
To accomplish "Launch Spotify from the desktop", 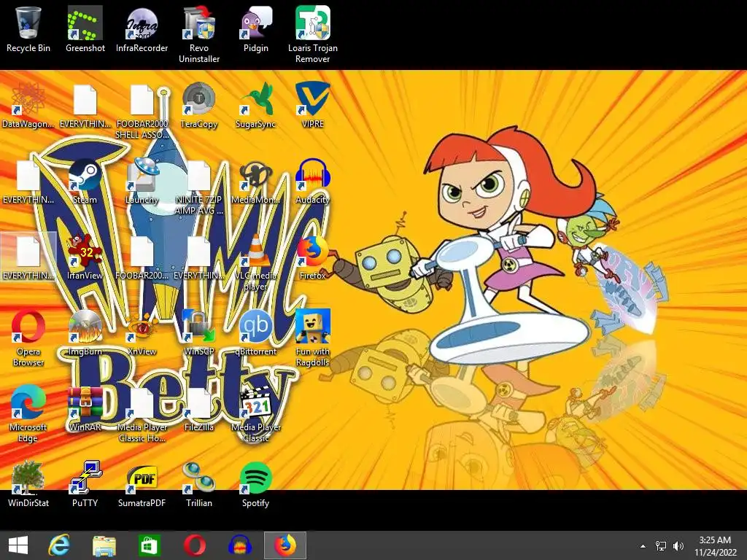I will tap(256, 484).
